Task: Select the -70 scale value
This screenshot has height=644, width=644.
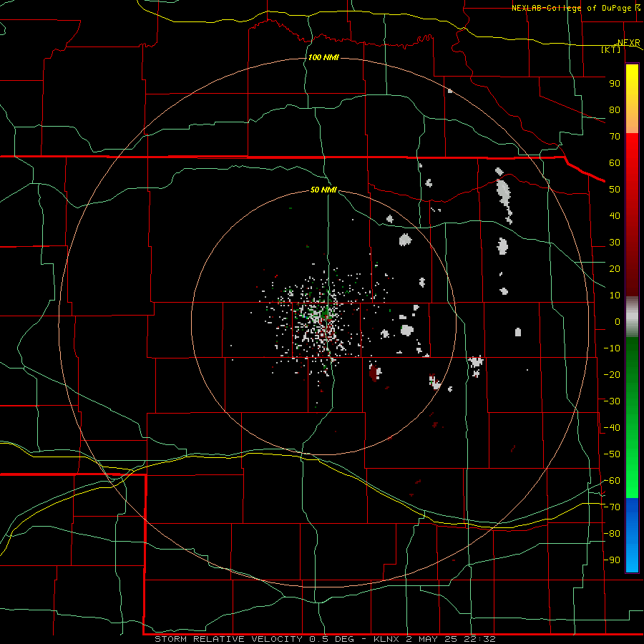Action: coord(612,507)
